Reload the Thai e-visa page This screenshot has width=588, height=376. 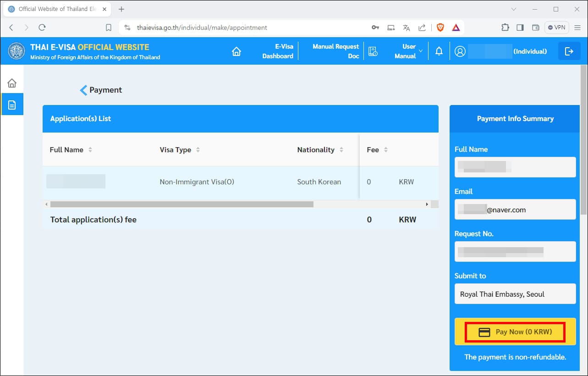(42, 28)
